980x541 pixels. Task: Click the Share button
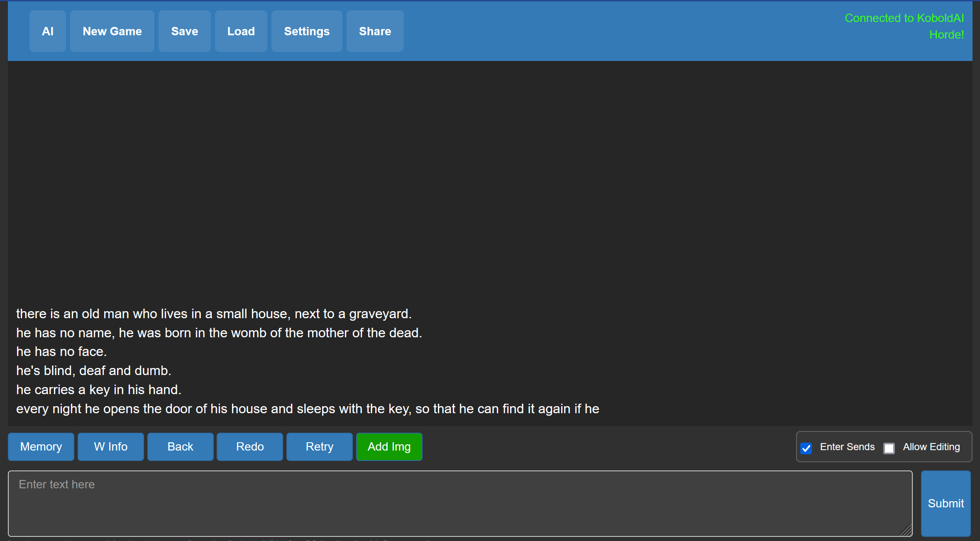(x=375, y=31)
